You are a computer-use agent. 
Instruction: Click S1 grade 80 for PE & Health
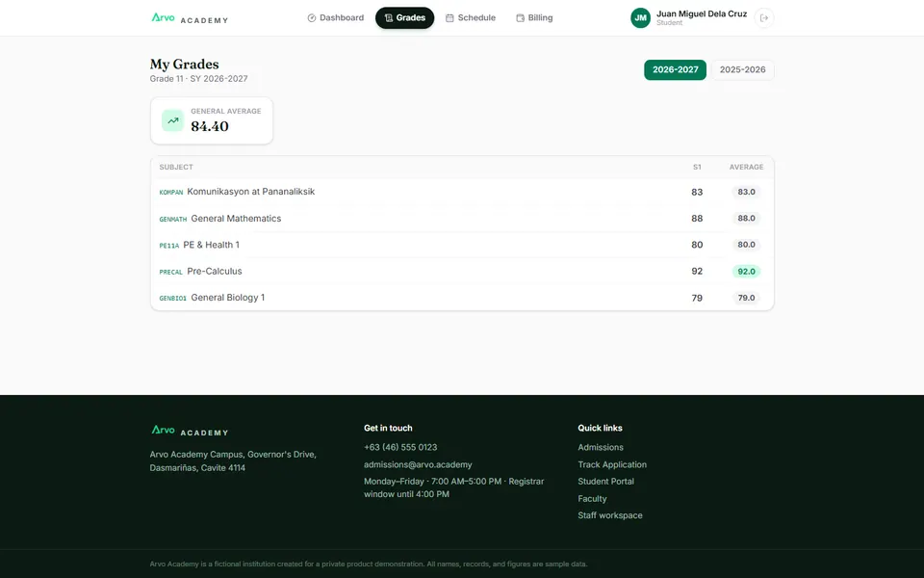[697, 245]
